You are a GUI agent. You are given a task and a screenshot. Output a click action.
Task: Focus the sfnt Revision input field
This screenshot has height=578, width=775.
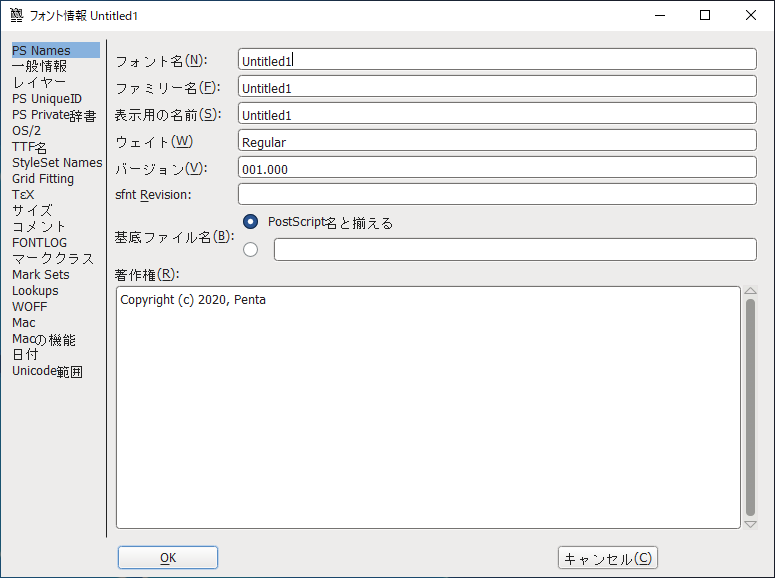point(497,194)
